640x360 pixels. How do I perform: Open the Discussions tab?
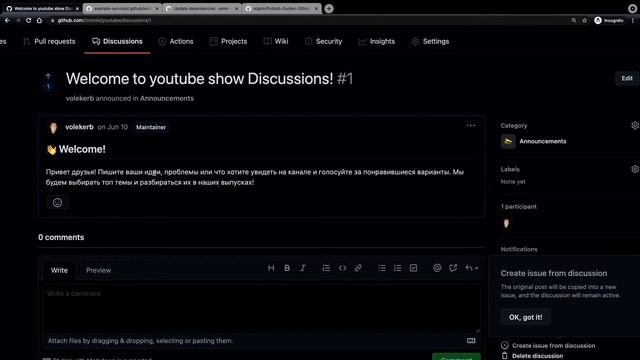click(117, 41)
